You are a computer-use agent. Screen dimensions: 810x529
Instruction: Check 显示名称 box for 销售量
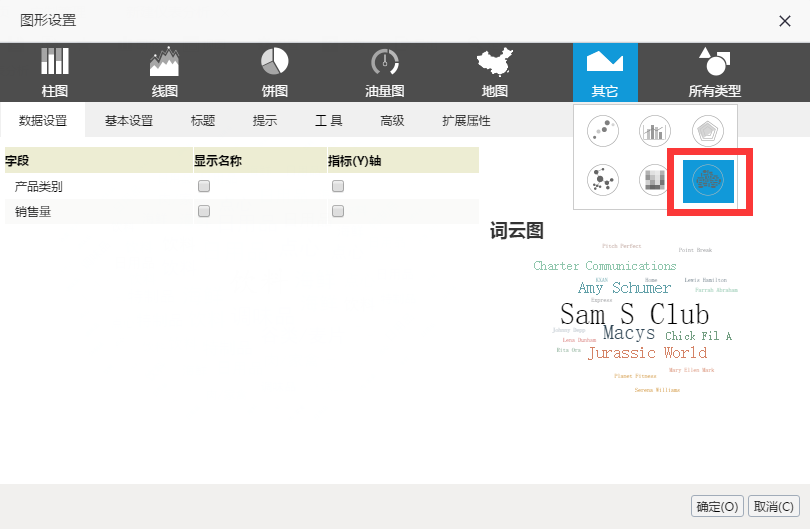(204, 211)
